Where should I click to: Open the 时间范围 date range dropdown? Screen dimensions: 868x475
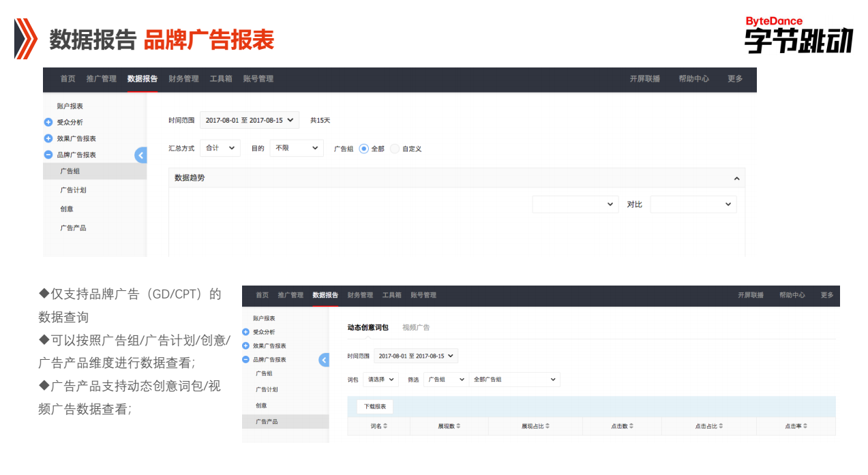[249, 119]
